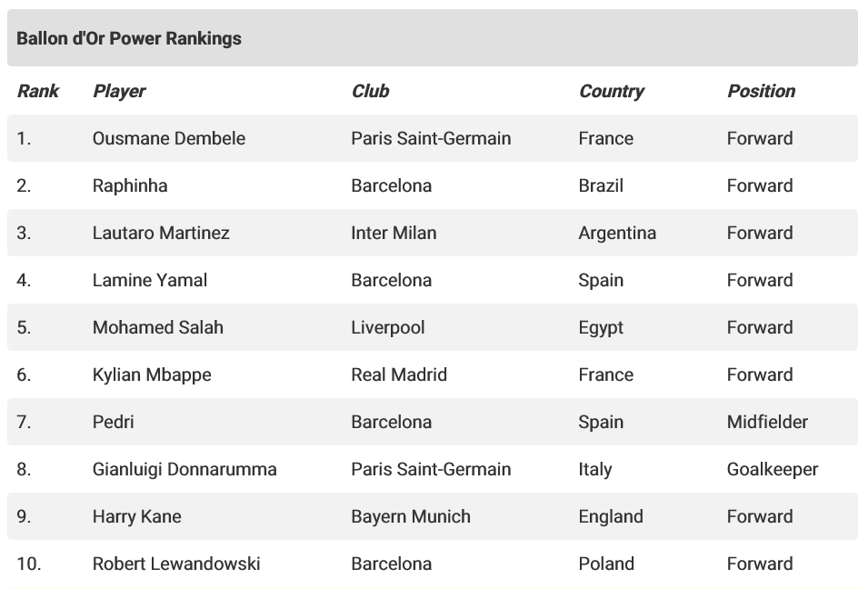Select the Country column header
This screenshot has height=589, width=868.
[611, 91]
